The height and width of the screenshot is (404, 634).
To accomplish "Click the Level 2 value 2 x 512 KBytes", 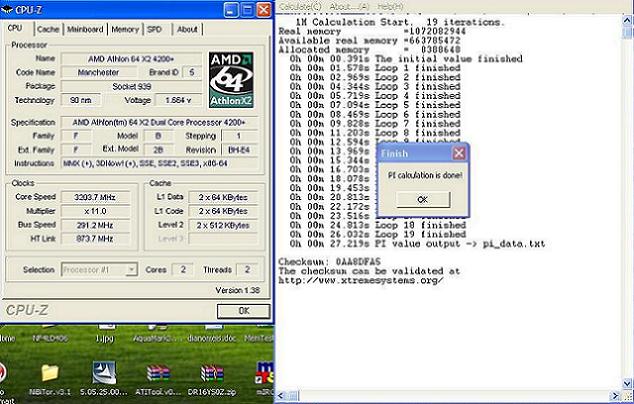I will (223, 225).
